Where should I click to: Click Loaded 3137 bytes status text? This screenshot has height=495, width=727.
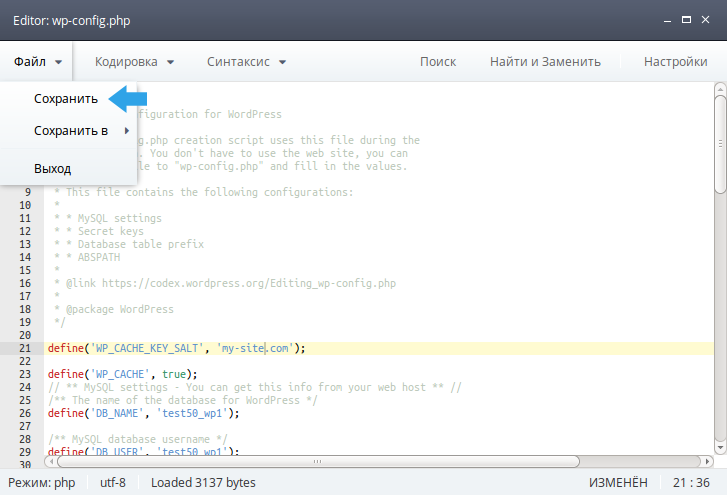pos(203,482)
